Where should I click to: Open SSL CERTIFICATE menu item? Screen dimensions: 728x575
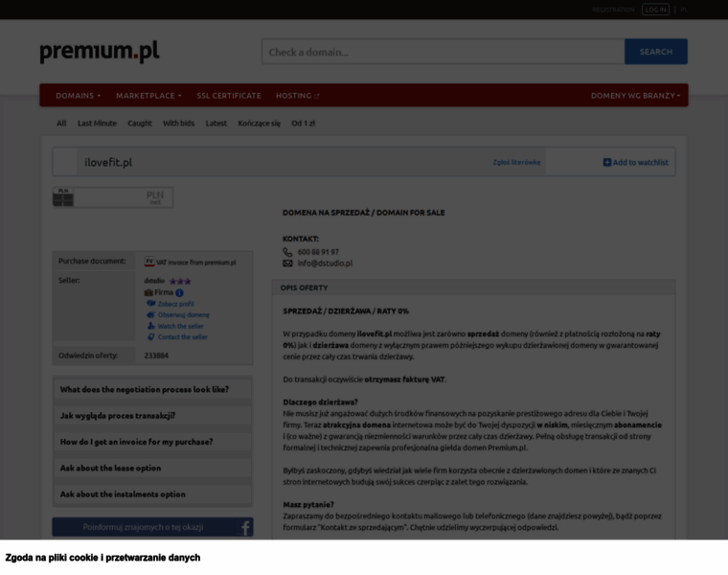229,96
